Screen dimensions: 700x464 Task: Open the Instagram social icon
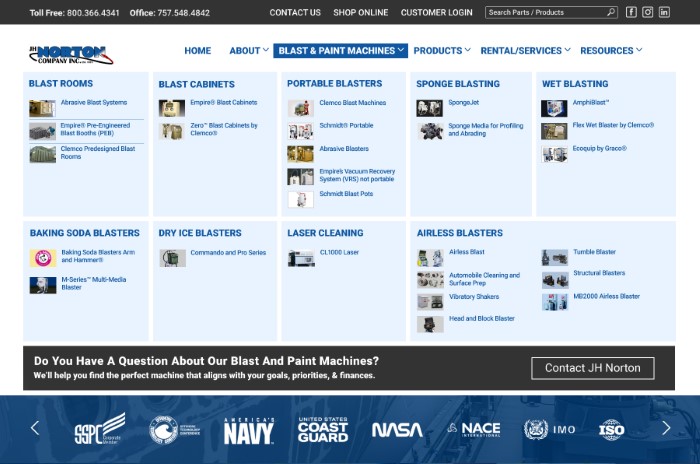click(648, 13)
